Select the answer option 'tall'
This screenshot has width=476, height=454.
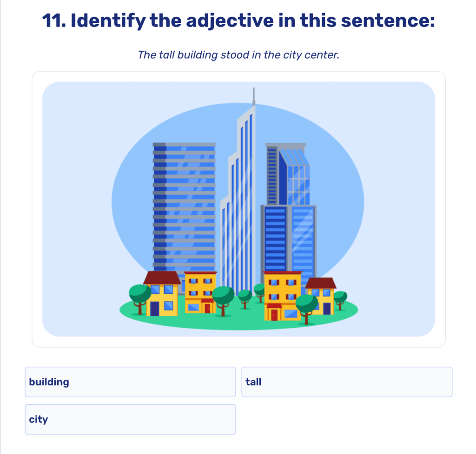click(347, 382)
